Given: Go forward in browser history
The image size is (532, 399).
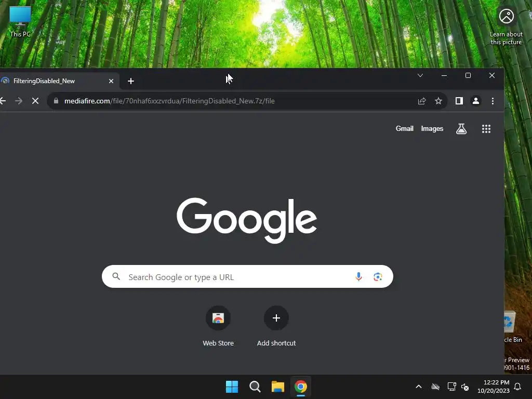Looking at the screenshot, I should pyautogui.click(x=19, y=101).
